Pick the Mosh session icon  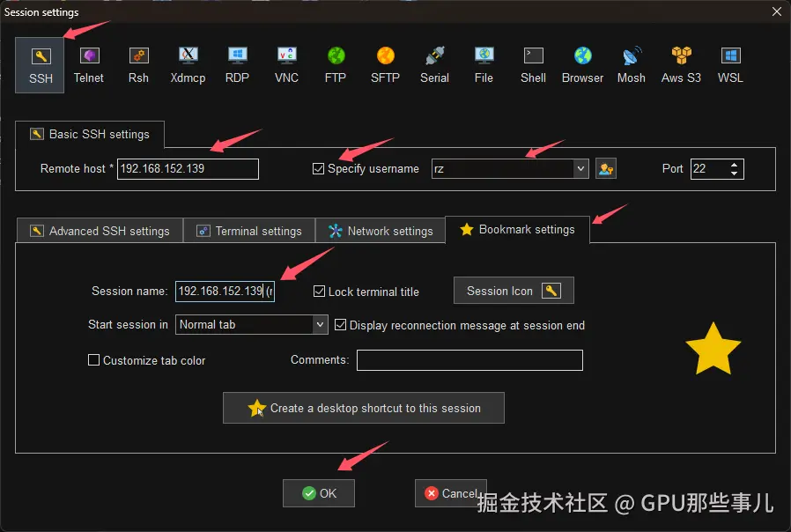[x=631, y=65]
